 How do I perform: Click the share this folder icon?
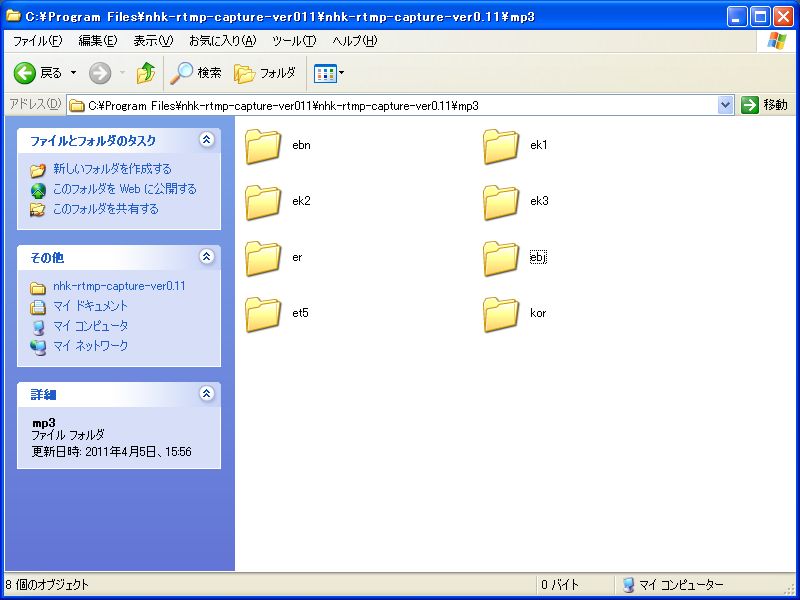point(37,210)
